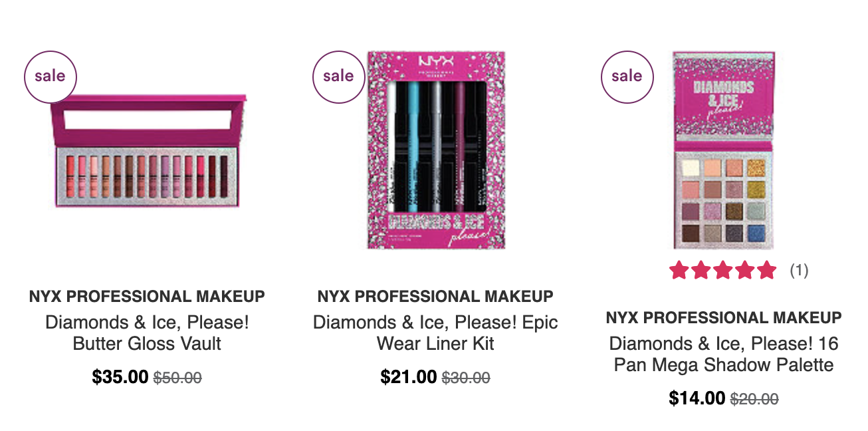This screenshot has width=868, height=431.
Task: Click the crossed-out $20.00 original price
Action: click(x=754, y=399)
